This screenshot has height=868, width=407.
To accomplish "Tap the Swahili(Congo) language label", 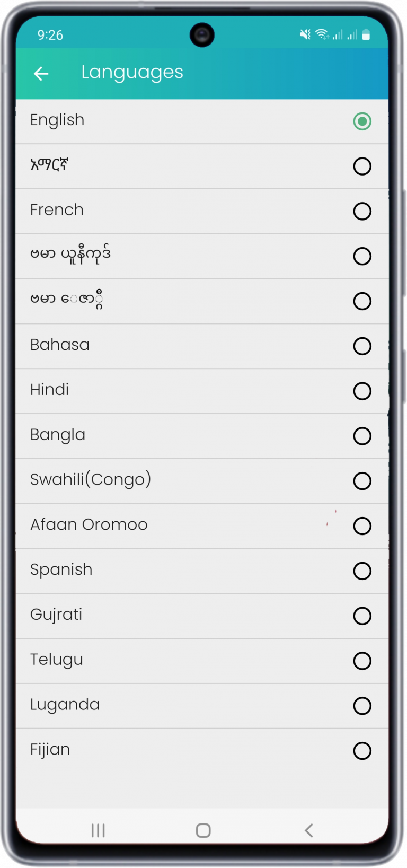I will point(91,480).
